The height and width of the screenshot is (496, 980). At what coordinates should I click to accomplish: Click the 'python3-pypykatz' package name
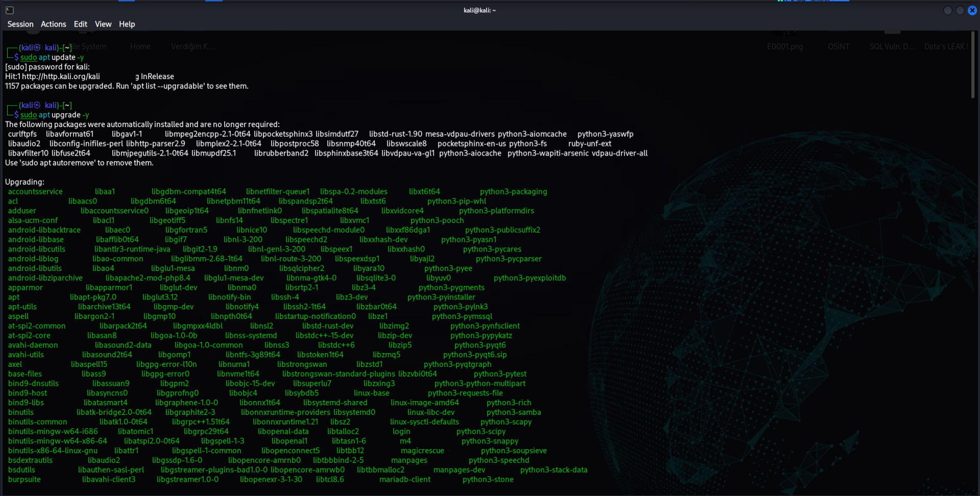(481, 335)
